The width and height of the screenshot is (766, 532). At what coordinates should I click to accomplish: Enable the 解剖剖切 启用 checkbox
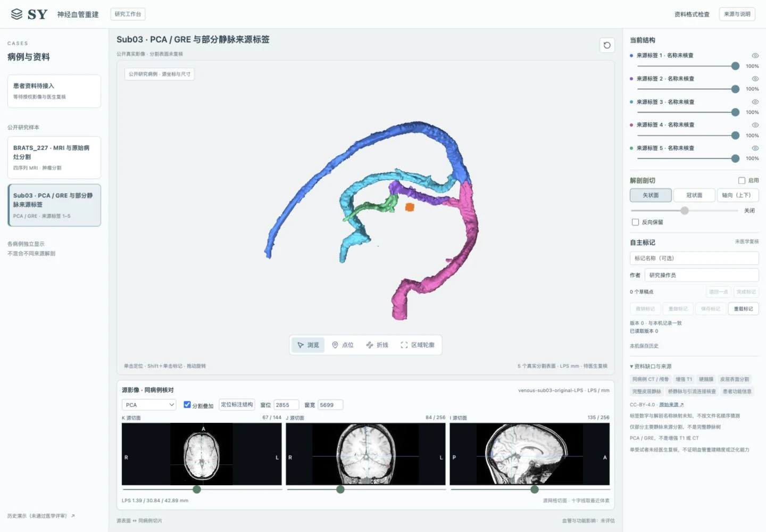point(742,180)
